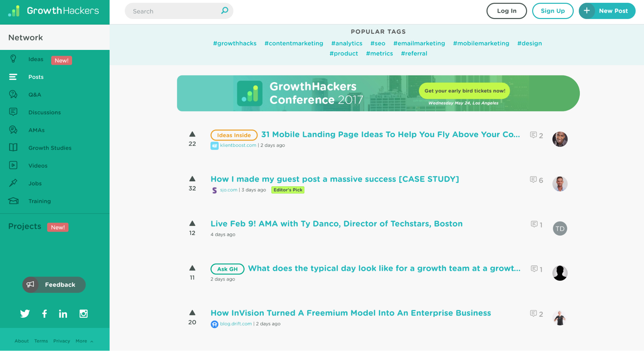Open the #contentmarketing tag

click(x=293, y=43)
